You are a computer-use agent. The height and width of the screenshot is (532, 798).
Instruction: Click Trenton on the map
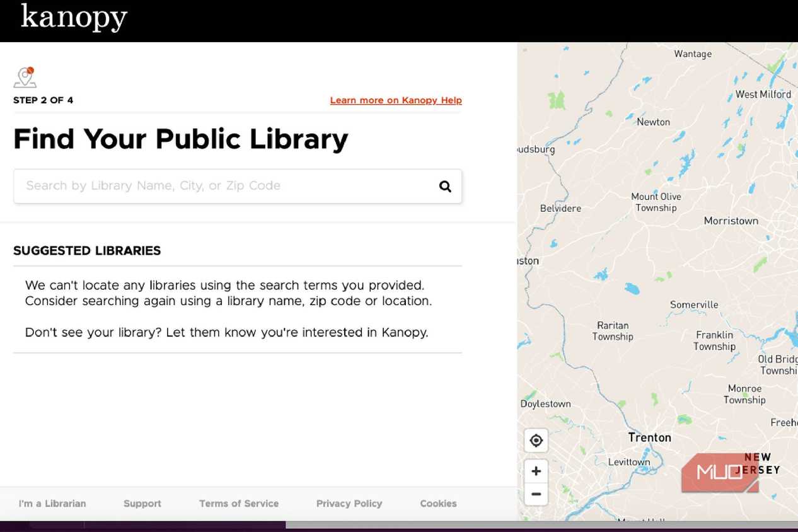click(x=650, y=437)
